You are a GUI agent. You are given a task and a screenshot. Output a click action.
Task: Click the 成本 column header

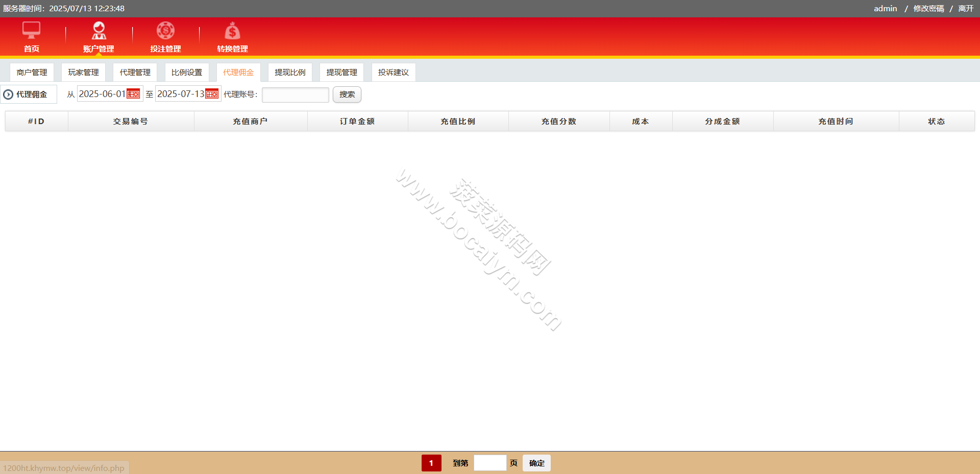tap(641, 122)
